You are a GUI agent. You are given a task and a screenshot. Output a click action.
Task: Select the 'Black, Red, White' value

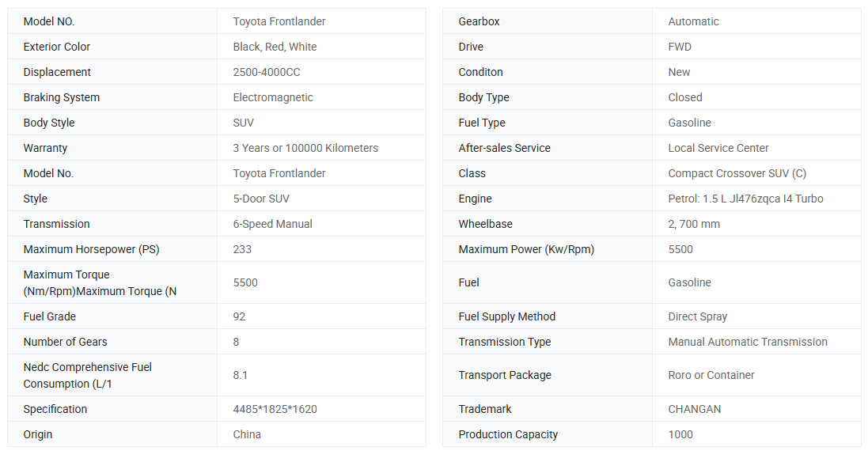click(275, 47)
